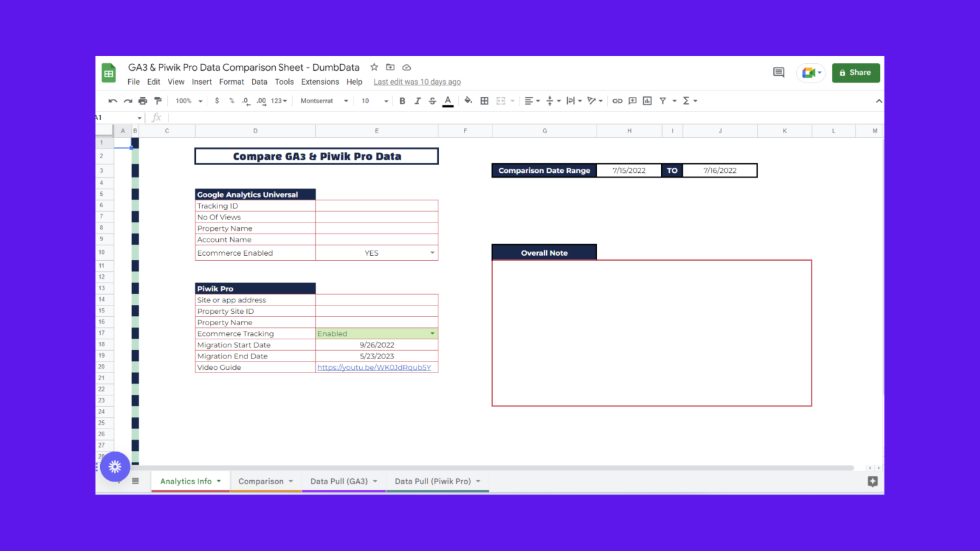Click the Insert comment icon
Screen dimensions: 980x551
point(632,100)
